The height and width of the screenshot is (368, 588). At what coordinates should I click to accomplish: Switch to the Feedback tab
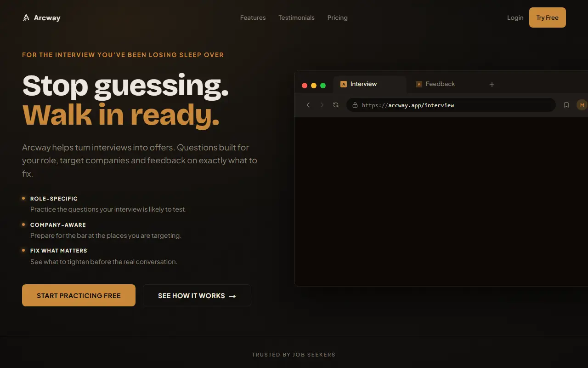pyautogui.click(x=435, y=84)
